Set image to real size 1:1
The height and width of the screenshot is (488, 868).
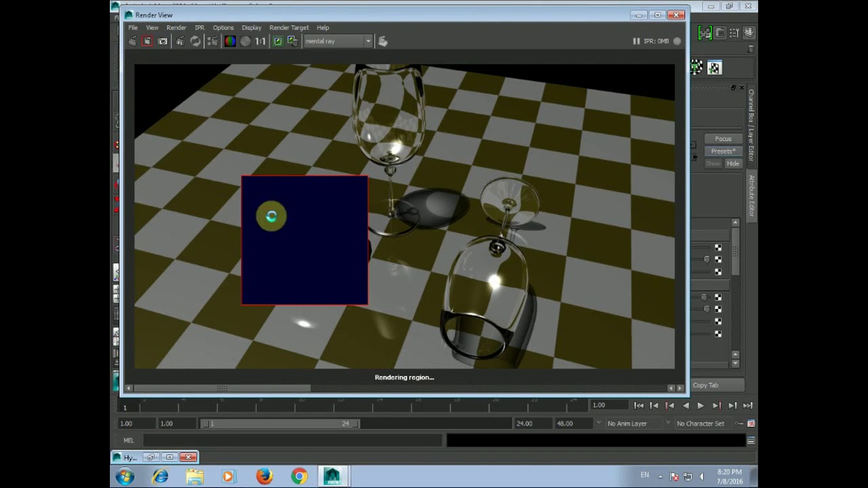[260, 41]
